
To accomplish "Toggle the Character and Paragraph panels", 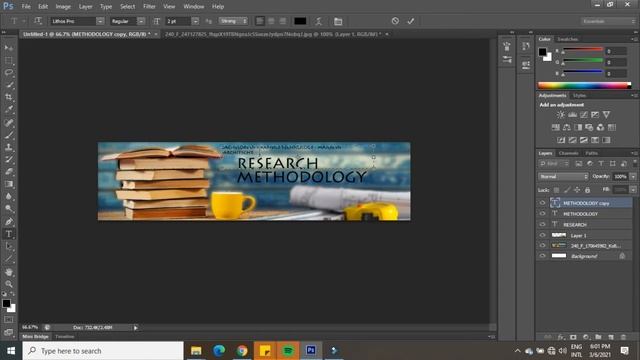I will click(338, 21).
